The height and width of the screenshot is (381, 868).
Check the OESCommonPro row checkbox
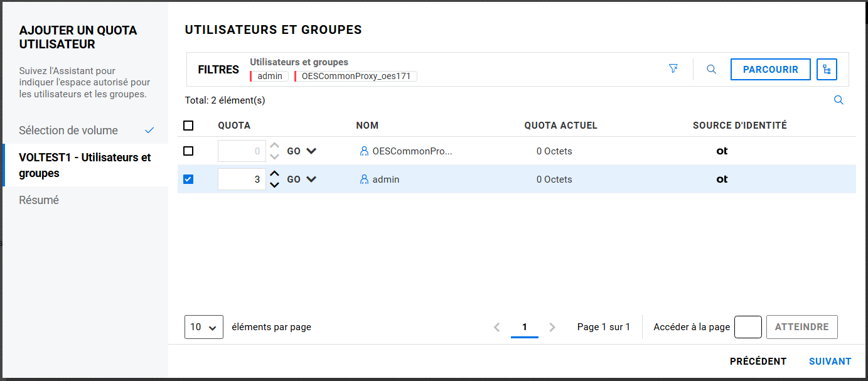pos(188,151)
